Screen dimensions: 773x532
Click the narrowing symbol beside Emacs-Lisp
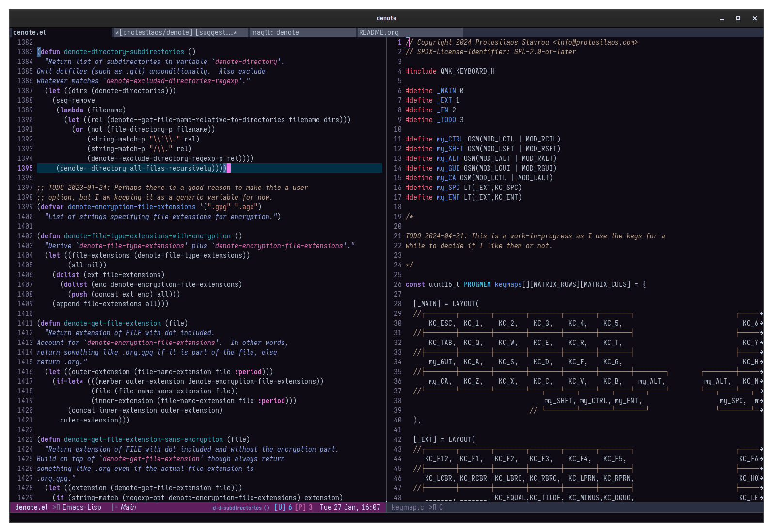(x=56, y=507)
